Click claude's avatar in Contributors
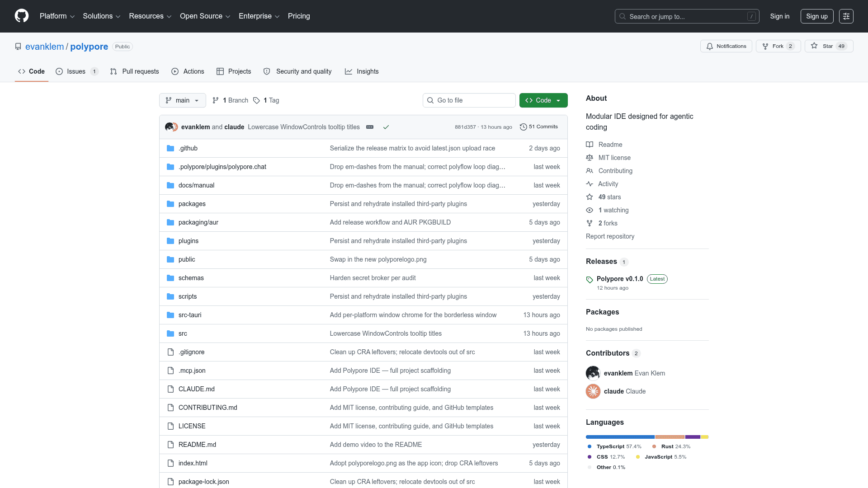Viewport: 868px width, 488px height. (x=593, y=391)
